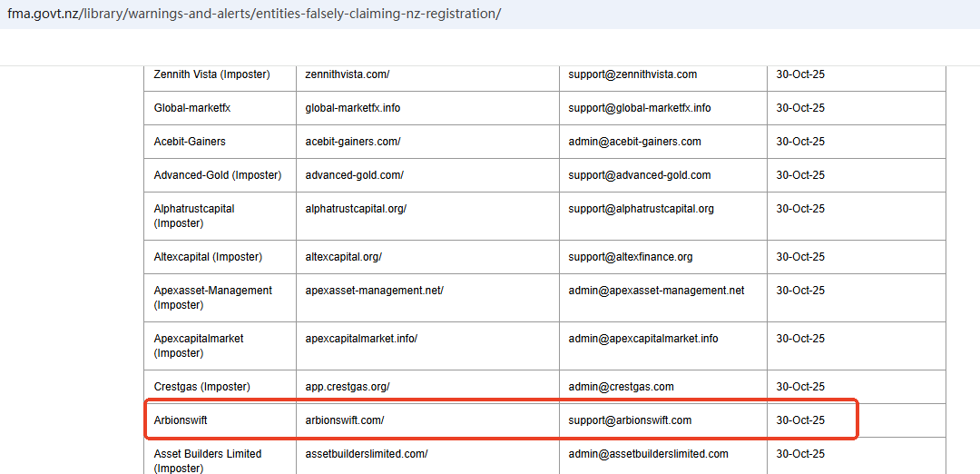Image resolution: width=980 pixels, height=474 pixels.
Task: Click the date in the Asset Builders Limited row
Action: coord(800,454)
